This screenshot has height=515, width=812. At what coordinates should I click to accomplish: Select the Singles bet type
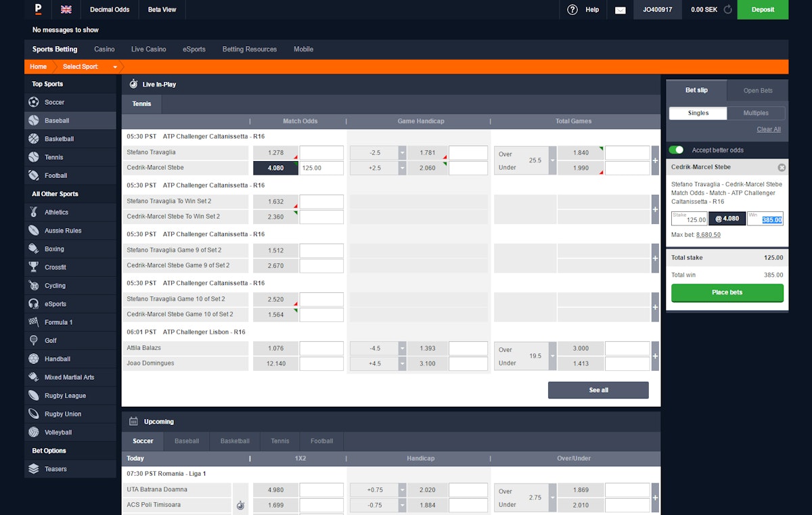tap(698, 113)
